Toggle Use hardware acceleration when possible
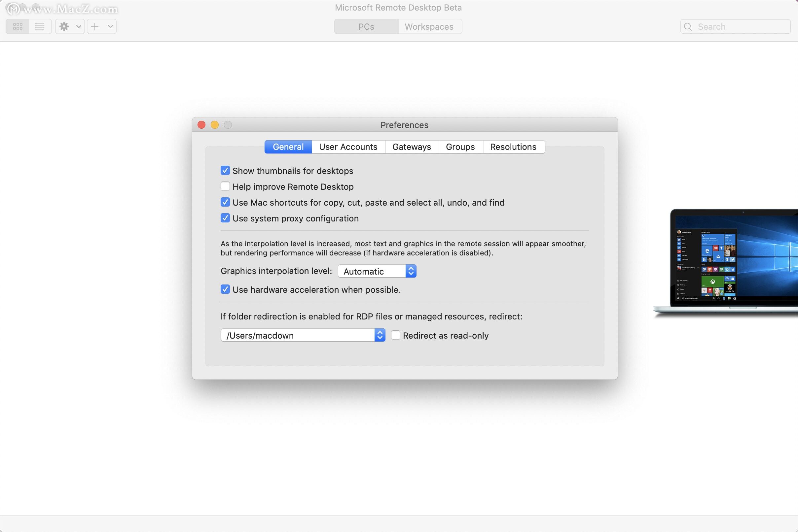 click(225, 289)
